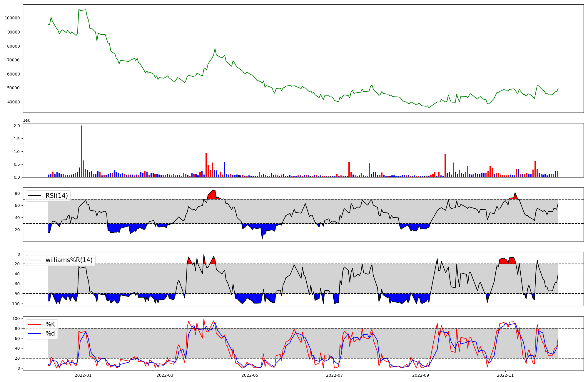Click the 2.0 tick on volume axis

click(17, 126)
